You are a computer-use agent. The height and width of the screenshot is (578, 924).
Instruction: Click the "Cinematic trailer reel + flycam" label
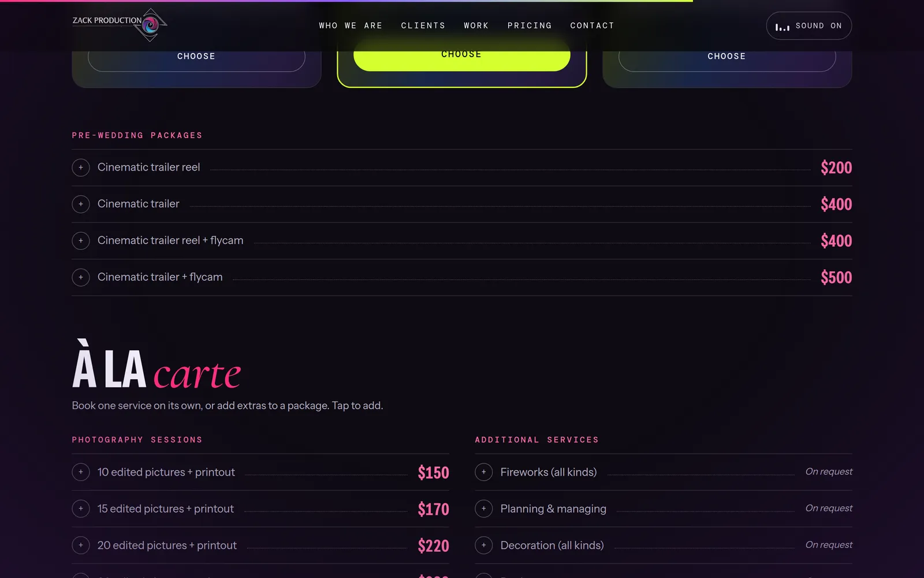[x=170, y=240]
